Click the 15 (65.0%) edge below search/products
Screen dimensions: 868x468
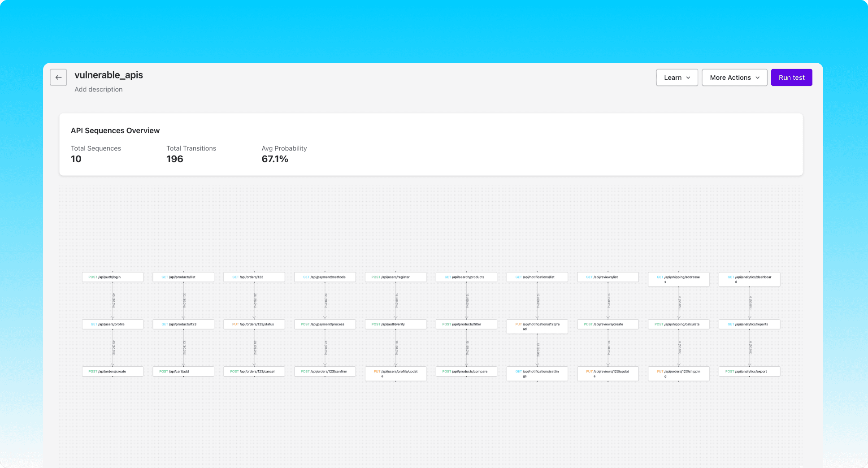pyautogui.click(x=467, y=300)
